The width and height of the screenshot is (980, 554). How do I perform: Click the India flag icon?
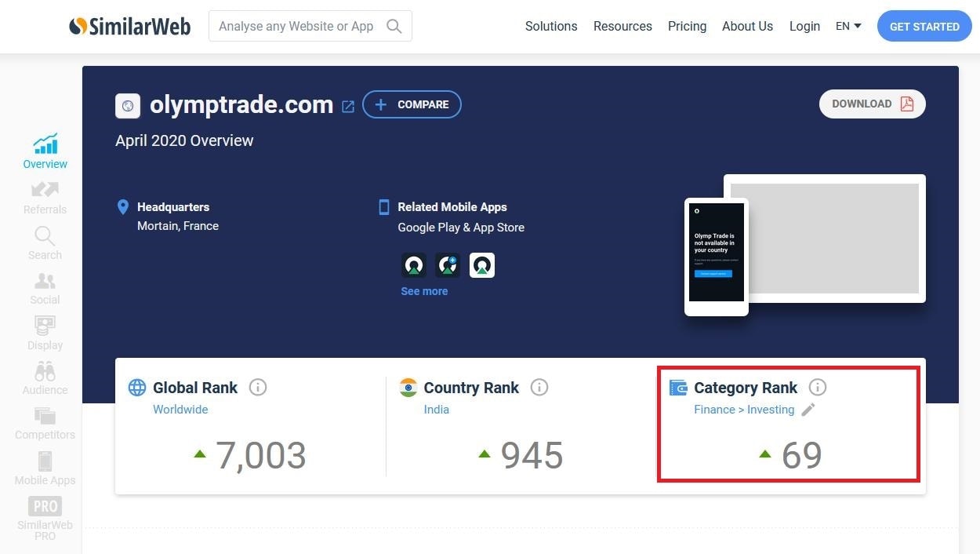click(x=408, y=387)
